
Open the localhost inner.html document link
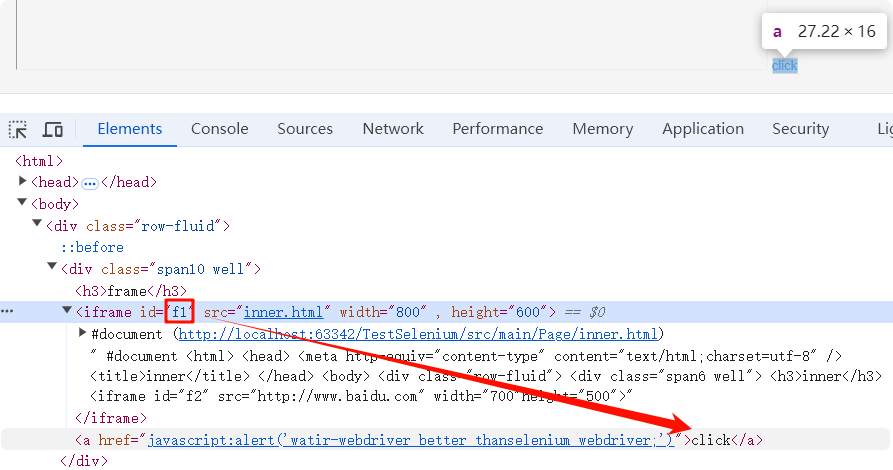pos(418,334)
